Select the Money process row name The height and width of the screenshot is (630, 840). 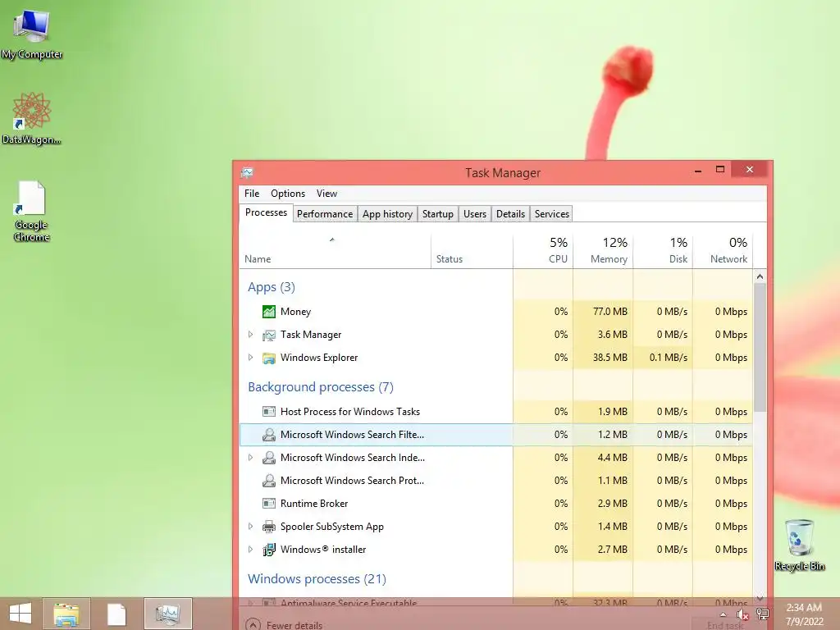tap(295, 312)
